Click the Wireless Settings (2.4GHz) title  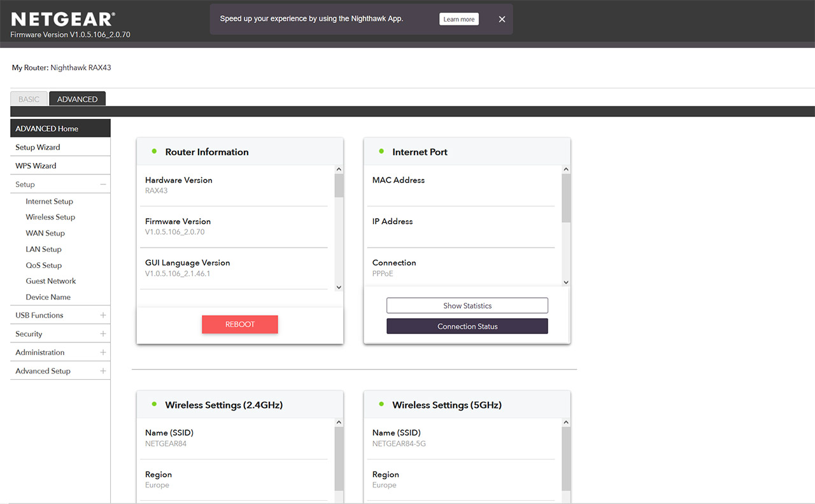point(224,405)
